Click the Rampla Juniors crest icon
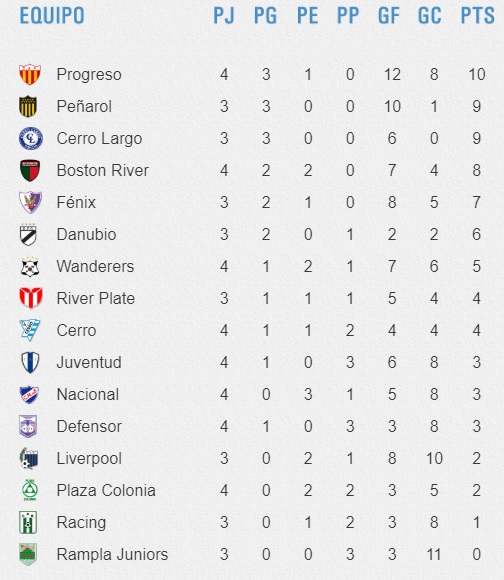The width and height of the screenshot is (504, 580). [x=28, y=554]
